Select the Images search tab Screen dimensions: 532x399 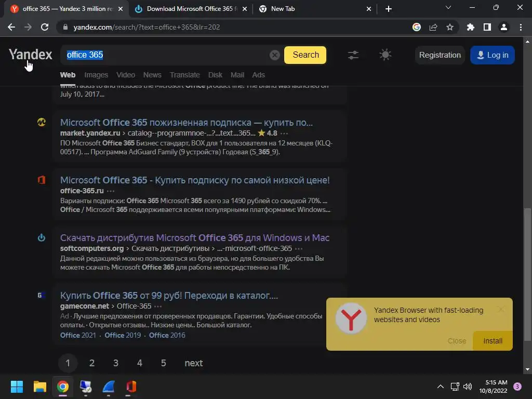96,75
